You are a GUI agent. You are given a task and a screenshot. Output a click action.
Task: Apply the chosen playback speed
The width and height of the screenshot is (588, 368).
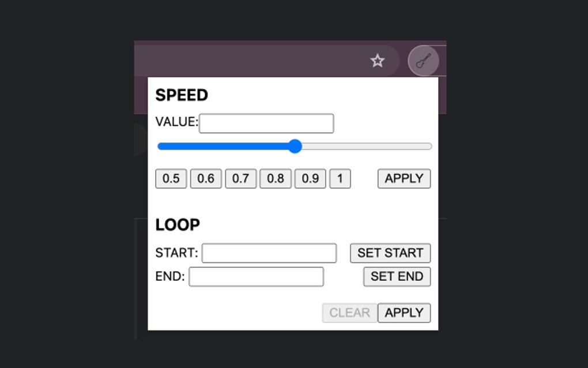(x=404, y=178)
